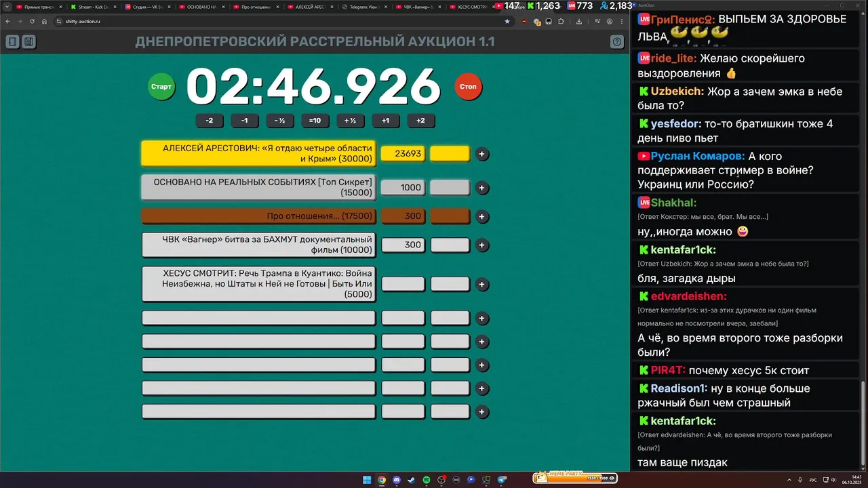Open the sidebar panel icon left of the save icon
This screenshot has width=868, height=488.
tap(12, 42)
